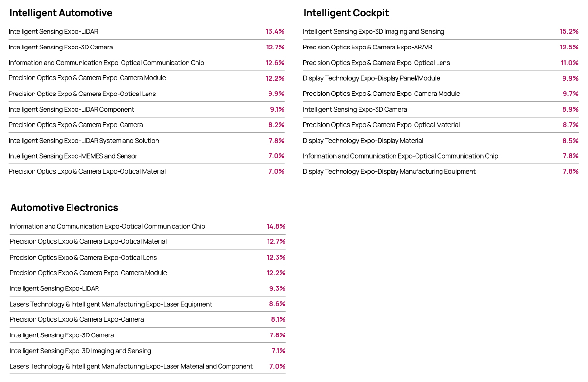Click Laser Material and Component entry
The width and height of the screenshot is (588, 382).
[131, 366]
